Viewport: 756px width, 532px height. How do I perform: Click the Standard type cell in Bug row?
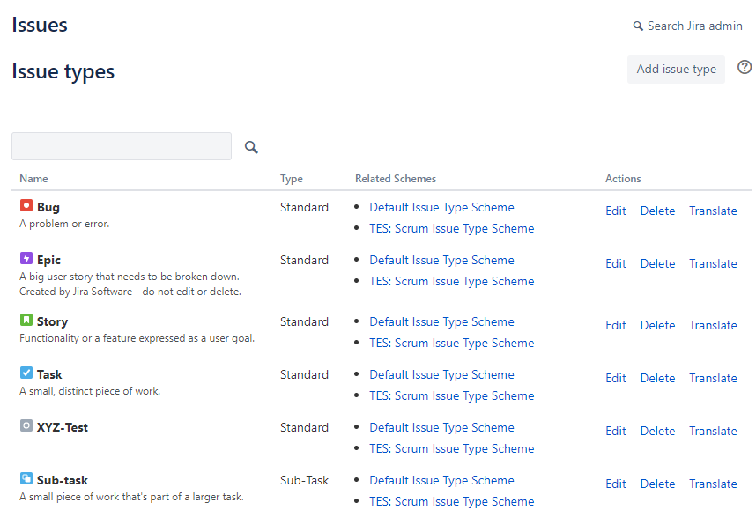point(304,208)
